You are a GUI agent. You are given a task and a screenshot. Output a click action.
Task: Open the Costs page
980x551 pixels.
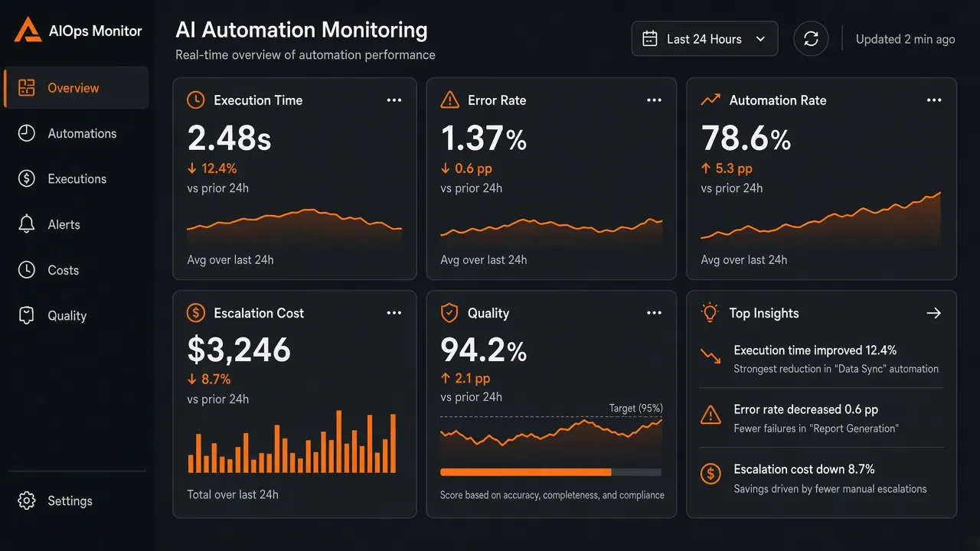[77, 269]
